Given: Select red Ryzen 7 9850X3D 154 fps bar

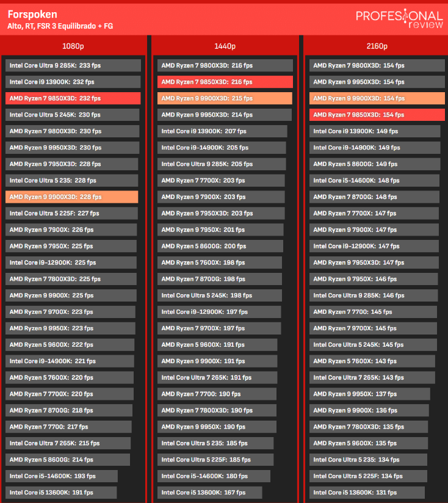Looking at the screenshot, I should coord(377,115).
